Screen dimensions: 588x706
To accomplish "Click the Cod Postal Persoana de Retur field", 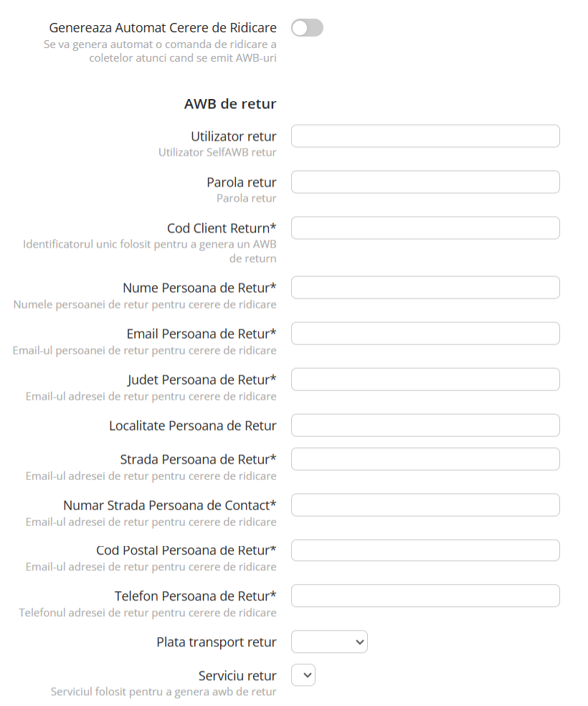I will pos(425,550).
